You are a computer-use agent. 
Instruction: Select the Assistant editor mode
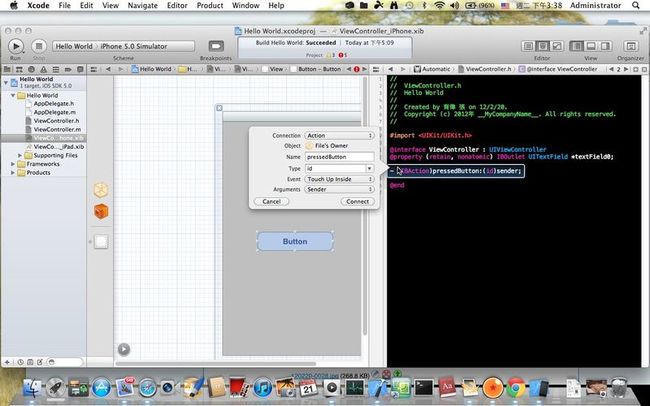click(x=543, y=46)
